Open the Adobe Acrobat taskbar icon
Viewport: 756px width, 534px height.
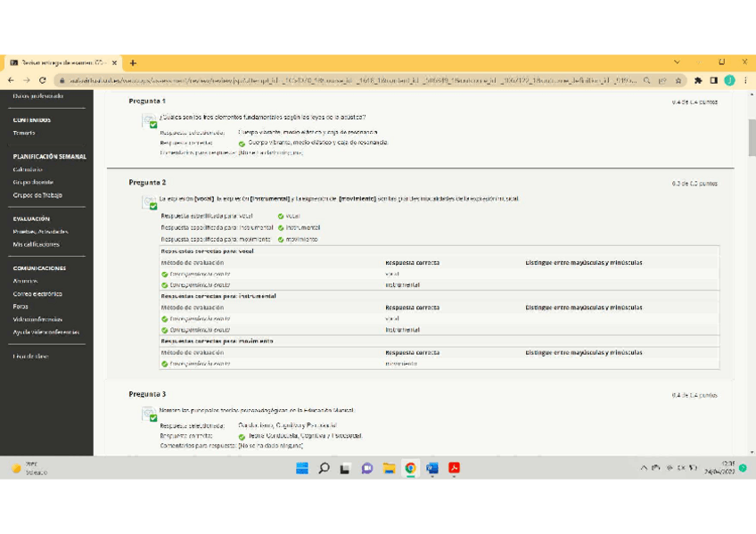454,468
